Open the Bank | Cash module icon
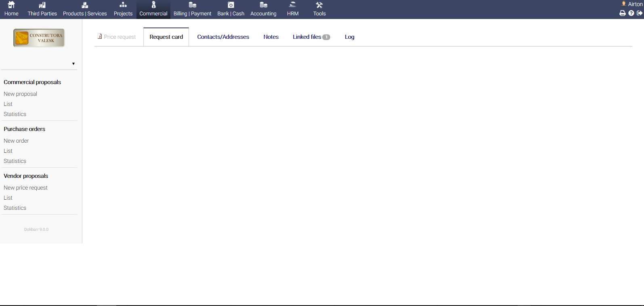 (231, 5)
